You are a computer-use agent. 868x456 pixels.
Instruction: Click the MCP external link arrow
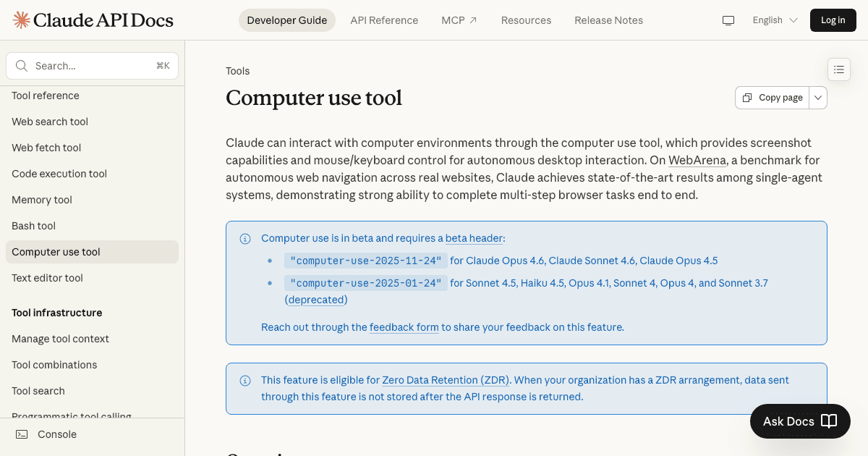pyautogui.click(x=473, y=20)
